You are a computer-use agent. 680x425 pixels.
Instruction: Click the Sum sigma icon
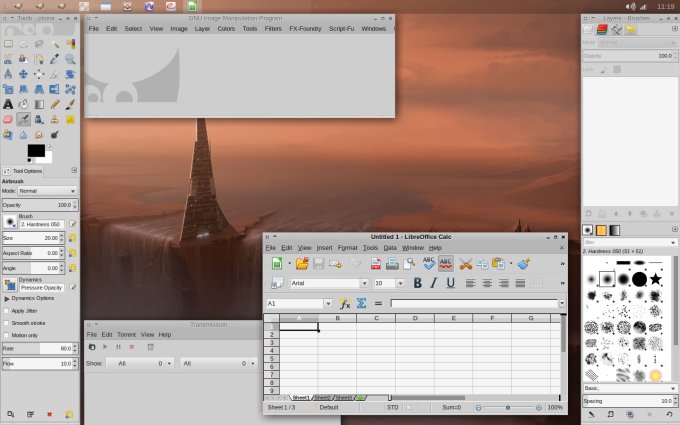[x=361, y=303]
